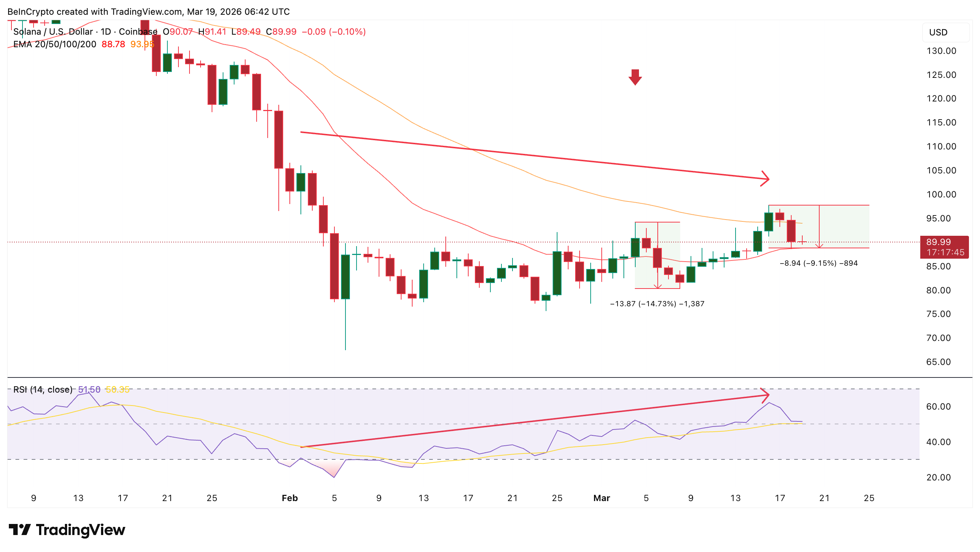Click the orange EMA value 93.95
980x552 pixels.
142,44
